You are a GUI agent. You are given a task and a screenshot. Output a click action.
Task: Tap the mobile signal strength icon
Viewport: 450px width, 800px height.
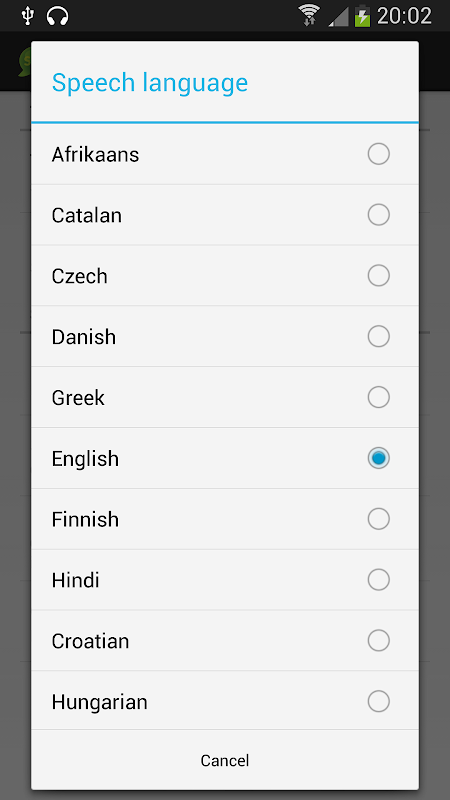[x=338, y=16]
